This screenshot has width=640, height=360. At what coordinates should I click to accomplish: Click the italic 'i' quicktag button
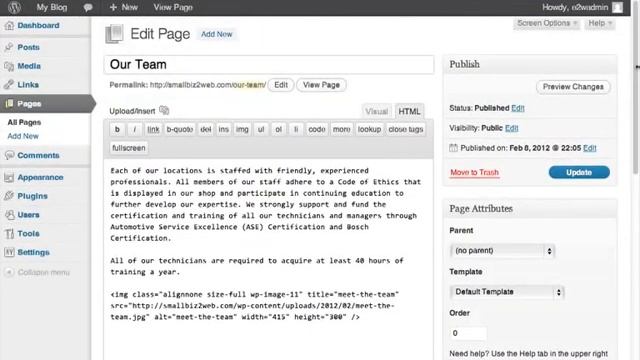[134, 129]
